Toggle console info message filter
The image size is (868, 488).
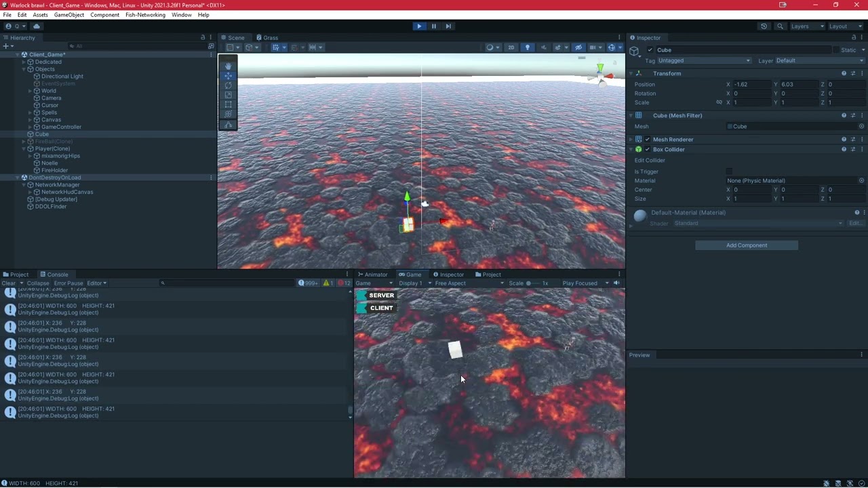point(309,283)
